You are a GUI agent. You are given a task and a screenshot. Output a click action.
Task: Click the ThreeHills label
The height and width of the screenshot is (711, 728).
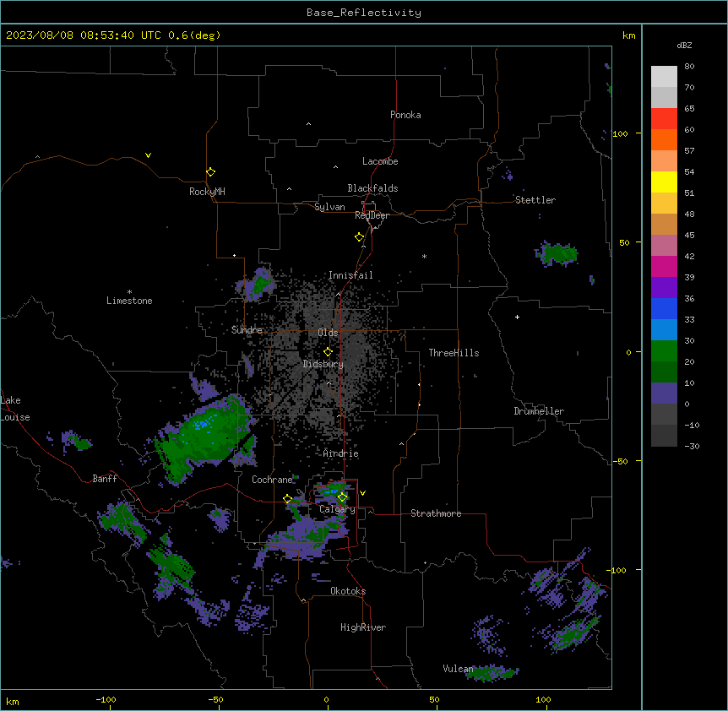[x=454, y=353]
